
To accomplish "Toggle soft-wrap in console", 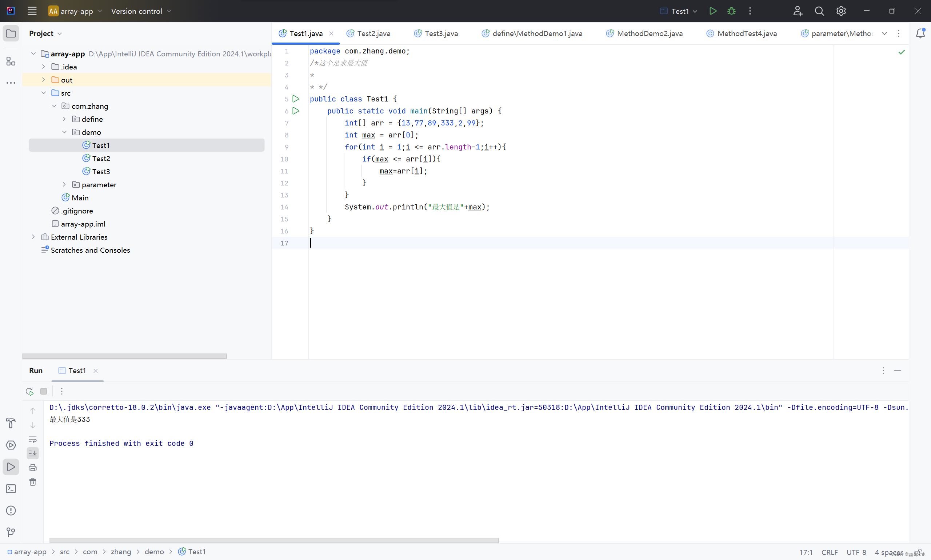I will point(33,439).
